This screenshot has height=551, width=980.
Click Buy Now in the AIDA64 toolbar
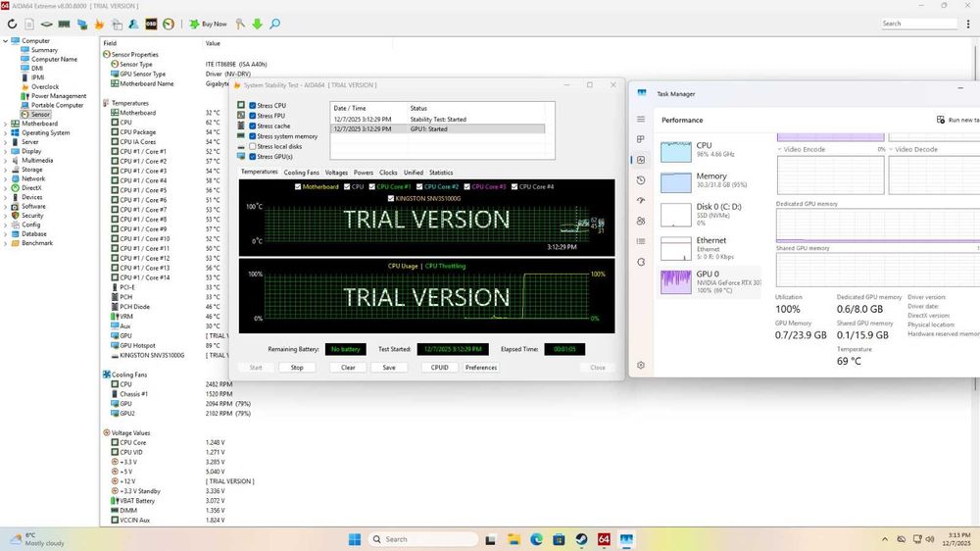(x=208, y=24)
